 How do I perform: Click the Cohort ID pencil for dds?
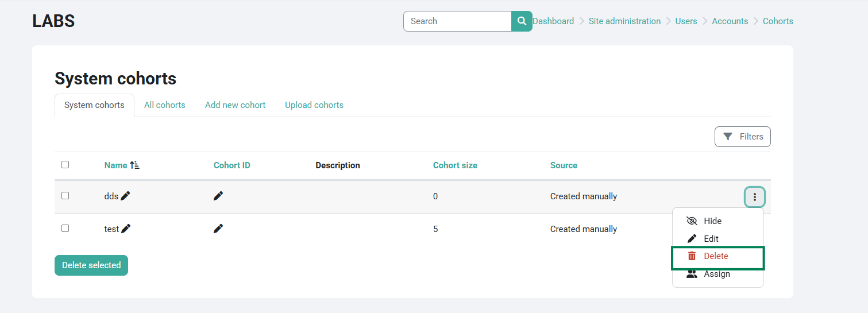click(x=218, y=196)
